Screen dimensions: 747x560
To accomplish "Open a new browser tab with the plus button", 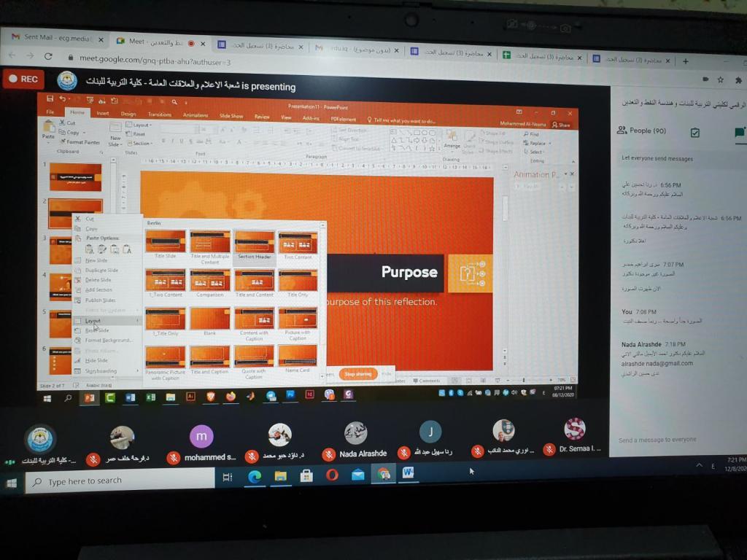I will [x=685, y=61].
